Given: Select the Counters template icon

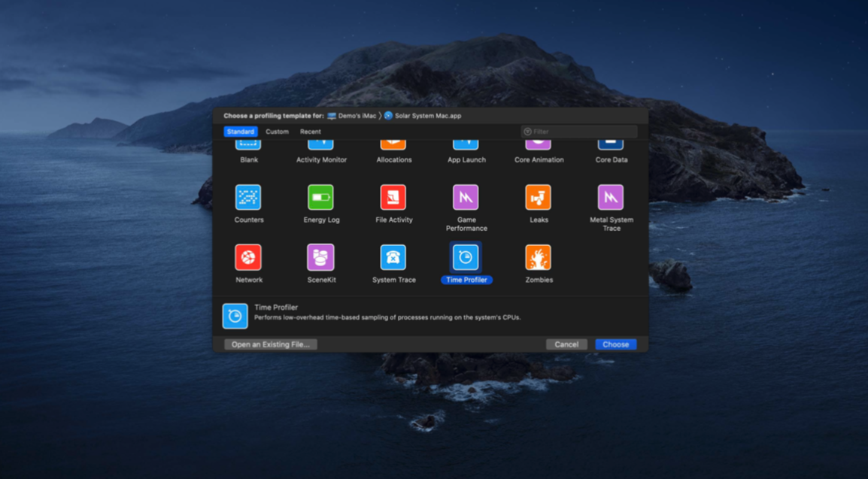Looking at the screenshot, I should click(x=248, y=198).
